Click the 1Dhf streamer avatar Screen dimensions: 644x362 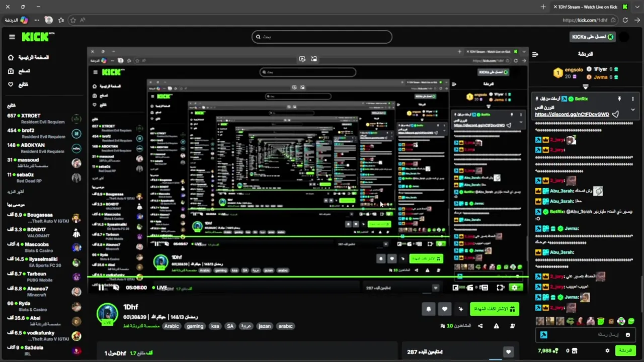[107, 314]
